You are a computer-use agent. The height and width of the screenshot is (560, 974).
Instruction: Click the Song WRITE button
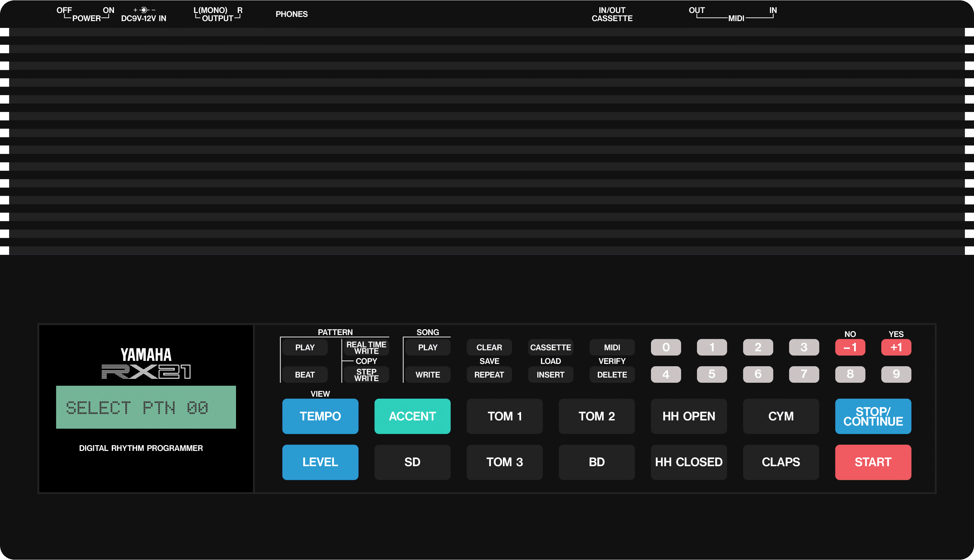click(x=428, y=374)
